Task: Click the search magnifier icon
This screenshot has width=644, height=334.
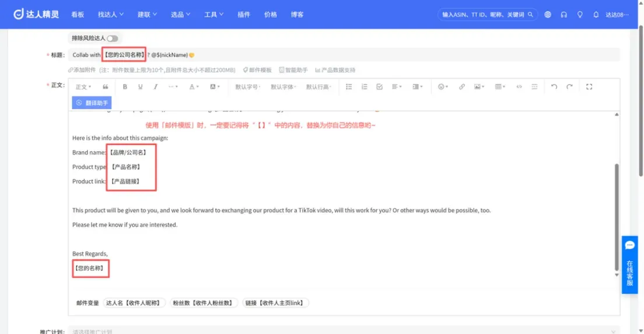Action: pos(530,15)
